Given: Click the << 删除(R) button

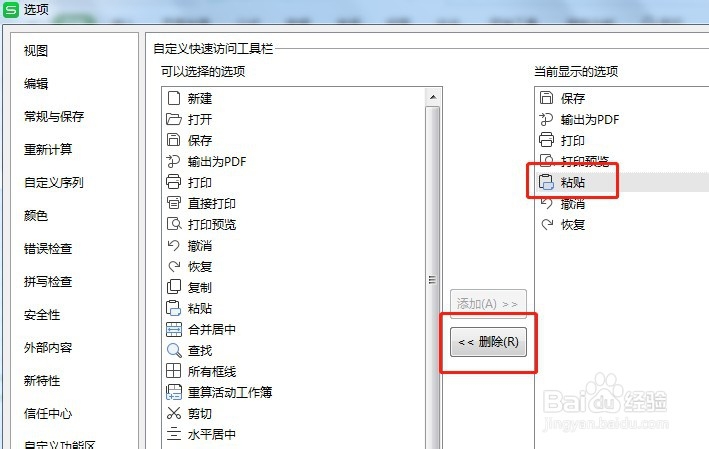Looking at the screenshot, I should [488, 342].
